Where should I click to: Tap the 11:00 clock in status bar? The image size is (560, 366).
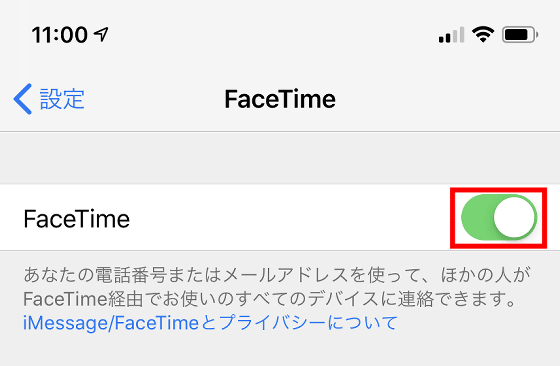point(59,35)
